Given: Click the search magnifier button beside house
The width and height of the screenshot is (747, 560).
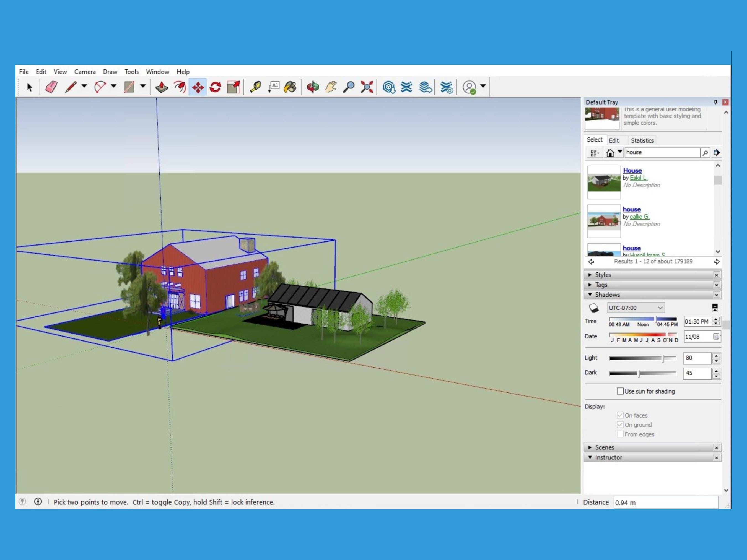Looking at the screenshot, I should click(x=705, y=153).
